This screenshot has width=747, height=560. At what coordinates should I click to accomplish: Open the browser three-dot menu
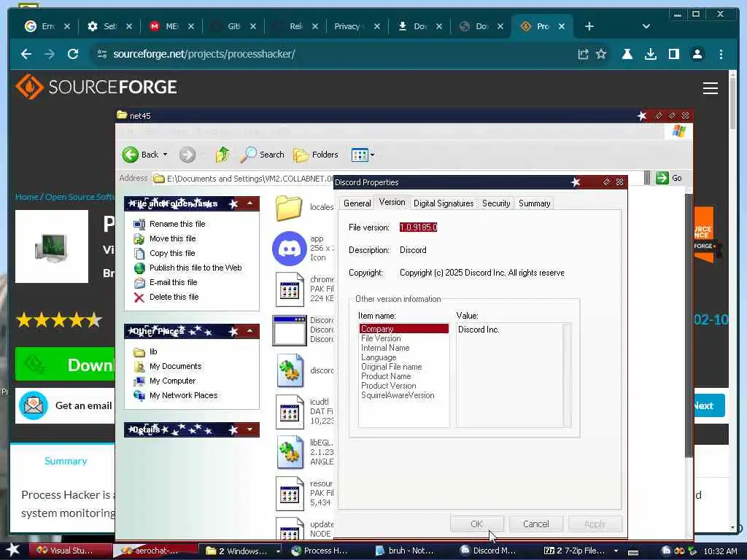point(721,54)
